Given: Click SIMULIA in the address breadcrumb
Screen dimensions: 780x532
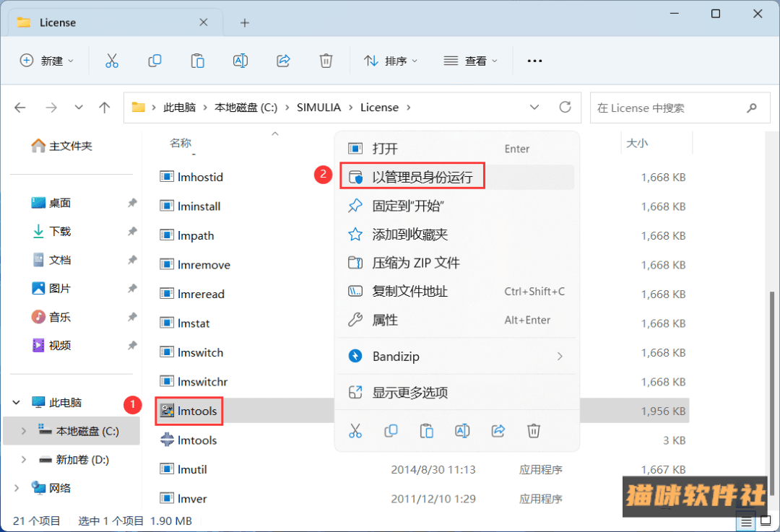Looking at the screenshot, I should pos(319,108).
